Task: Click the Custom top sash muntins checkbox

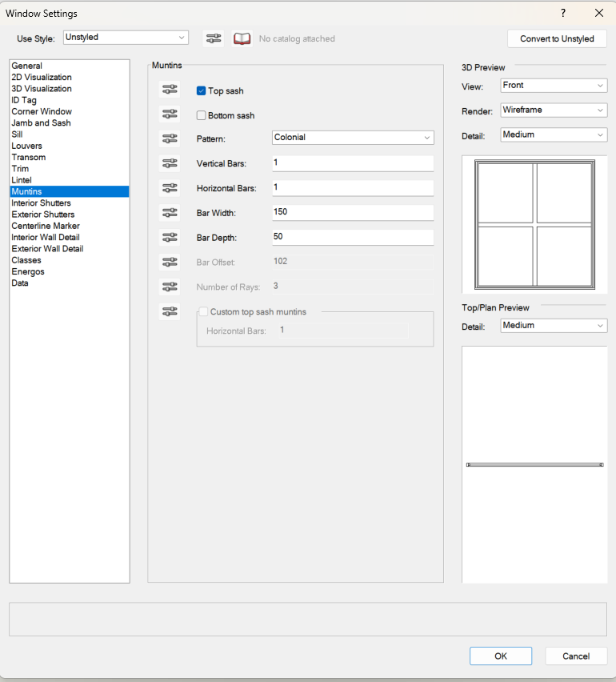Action: pyautogui.click(x=204, y=311)
